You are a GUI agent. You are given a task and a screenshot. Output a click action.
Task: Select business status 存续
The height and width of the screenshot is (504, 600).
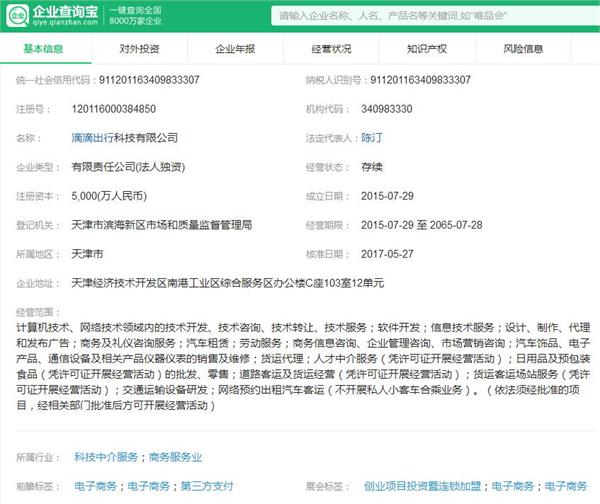372,167
